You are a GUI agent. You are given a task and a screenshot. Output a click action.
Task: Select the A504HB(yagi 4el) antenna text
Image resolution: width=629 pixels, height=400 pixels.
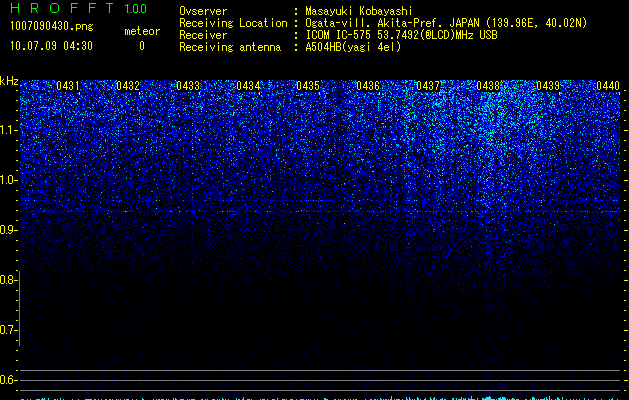[353, 47]
